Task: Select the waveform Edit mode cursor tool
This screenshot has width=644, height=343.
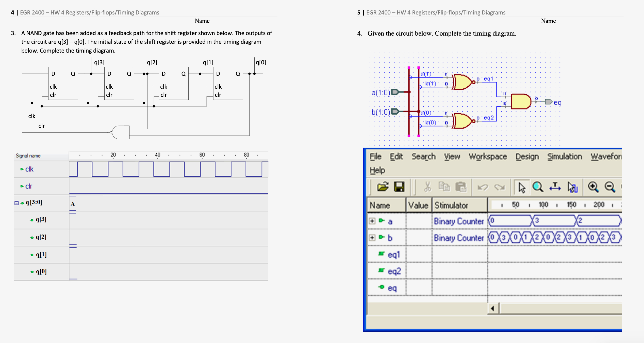Action: click(572, 188)
